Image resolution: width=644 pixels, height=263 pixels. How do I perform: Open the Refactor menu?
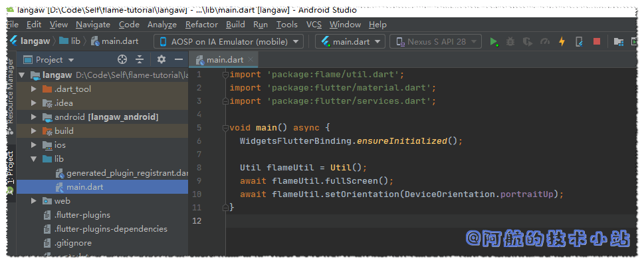[x=201, y=25]
